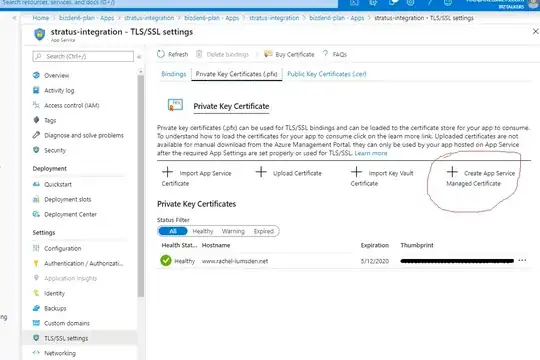540x360 pixels.
Task: Open Deployment Center icon
Action: [x=36, y=214]
